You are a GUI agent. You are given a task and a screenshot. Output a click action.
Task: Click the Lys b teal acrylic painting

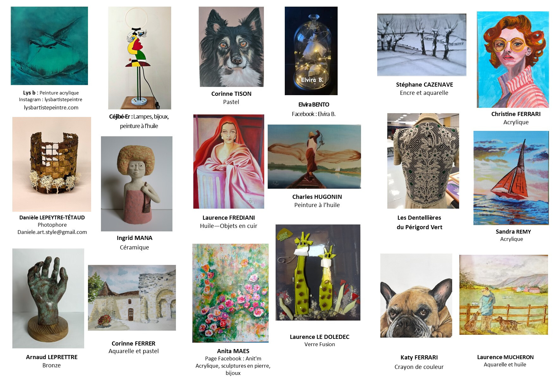pyautogui.click(x=49, y=46)
